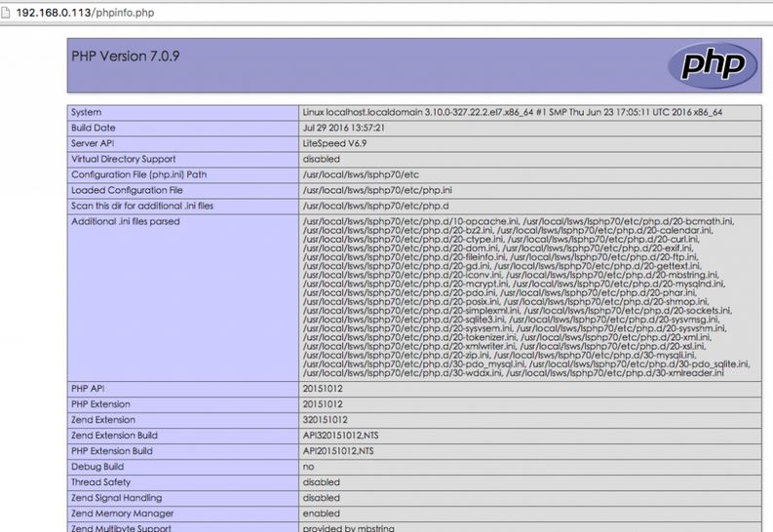Select '/usr/local/lsws/lsphp70/etc/php.ini' value
This screenshot has width=773, height=532.
point(377,190)
